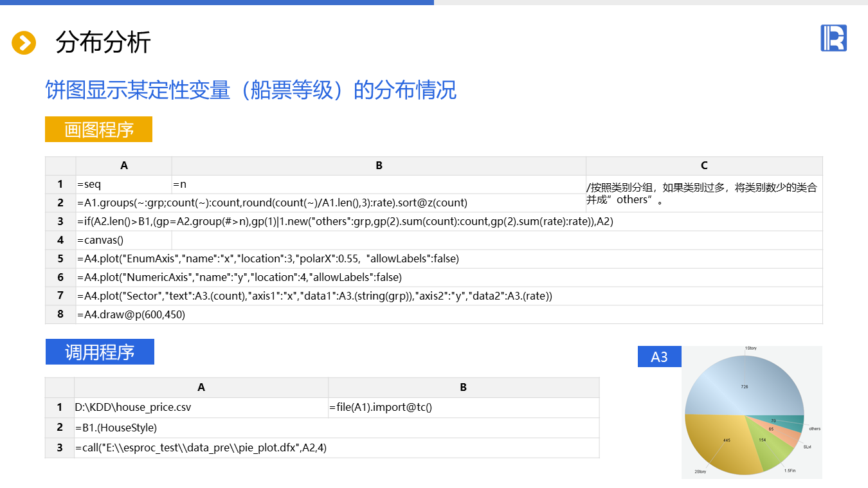
Task: Select row header 8 in the 画图程序 table
Action: click(60, 315)
